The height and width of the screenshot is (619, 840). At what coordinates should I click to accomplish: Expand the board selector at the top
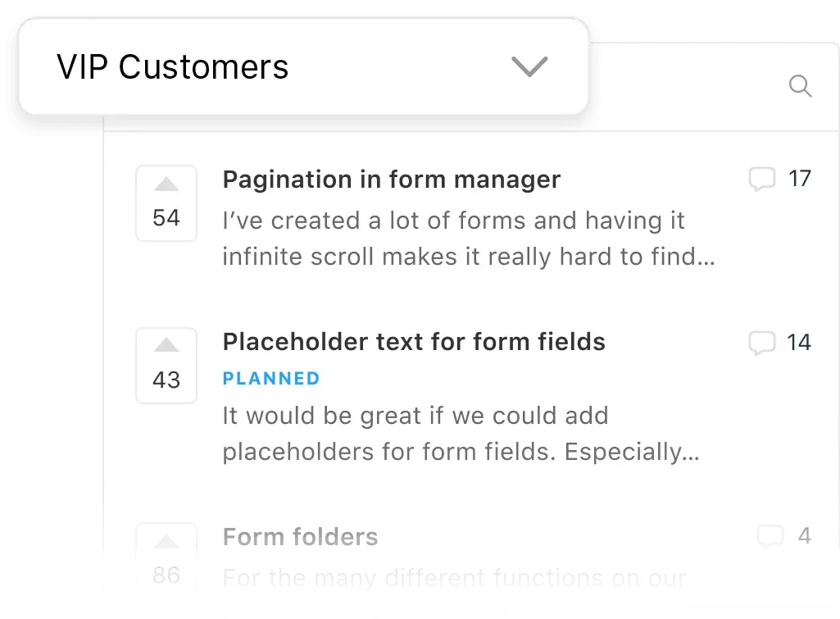pyautogui.click(x=303, y=66)
